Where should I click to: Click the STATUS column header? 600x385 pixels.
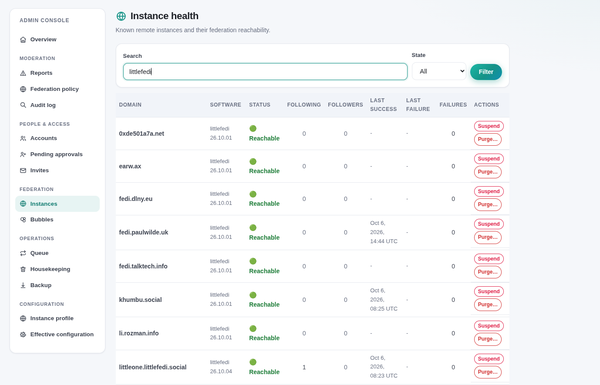[259, 104]
